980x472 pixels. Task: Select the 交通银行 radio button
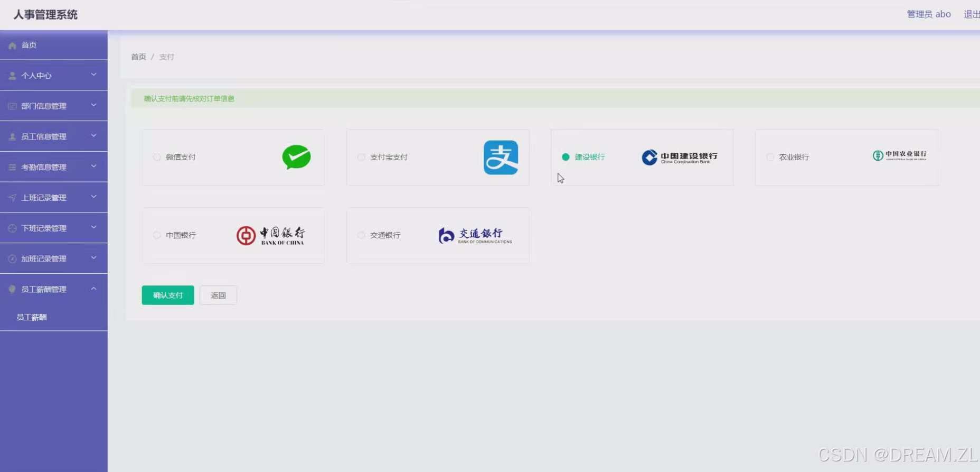coord(361,235)
